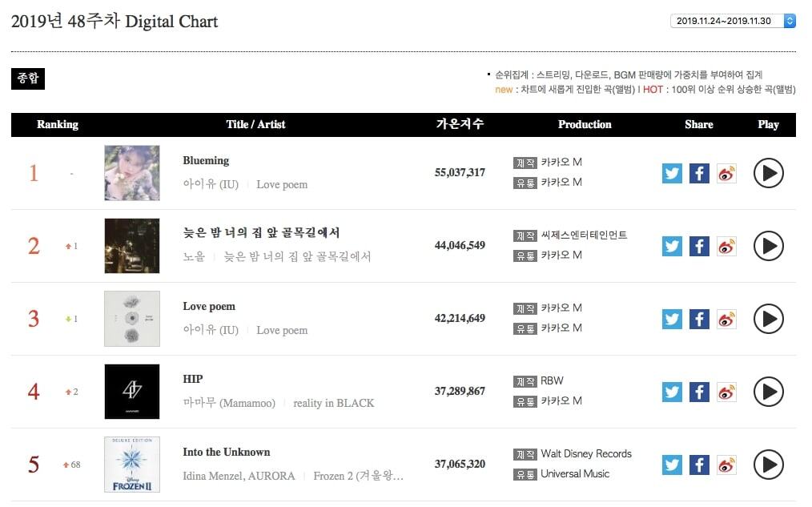Share Blueming on Twitter
Viewport: 812px width, 507px height.
point(672,173)
